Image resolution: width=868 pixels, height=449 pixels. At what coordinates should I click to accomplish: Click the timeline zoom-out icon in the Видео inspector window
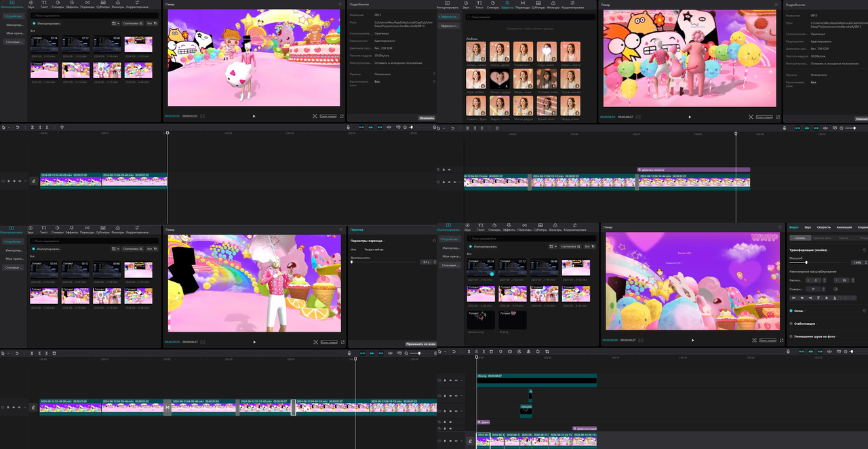(845, 351)
